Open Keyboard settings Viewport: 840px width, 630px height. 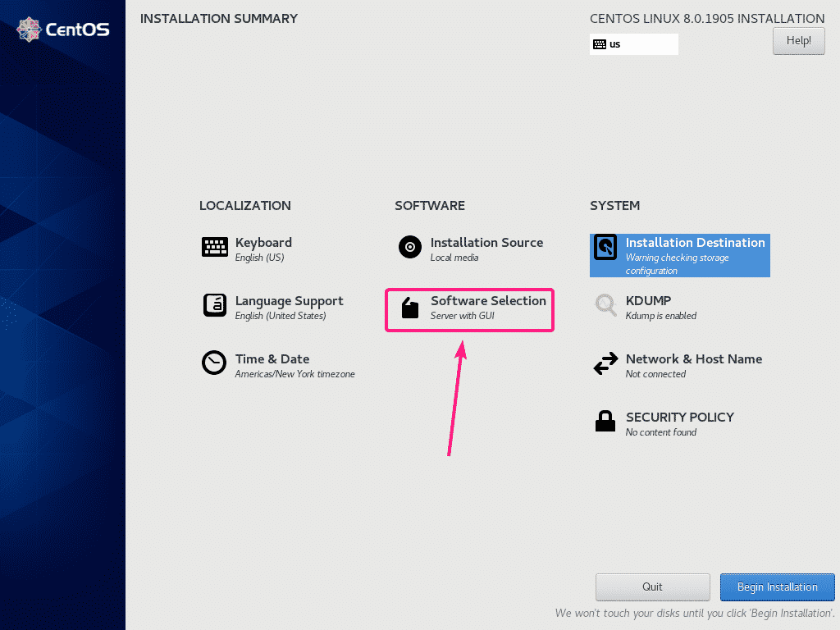pyautogui.click(x=247, y=249)
